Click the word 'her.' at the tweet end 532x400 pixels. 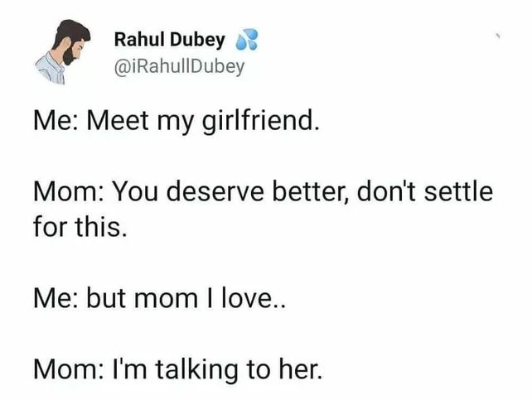point(300,369)
